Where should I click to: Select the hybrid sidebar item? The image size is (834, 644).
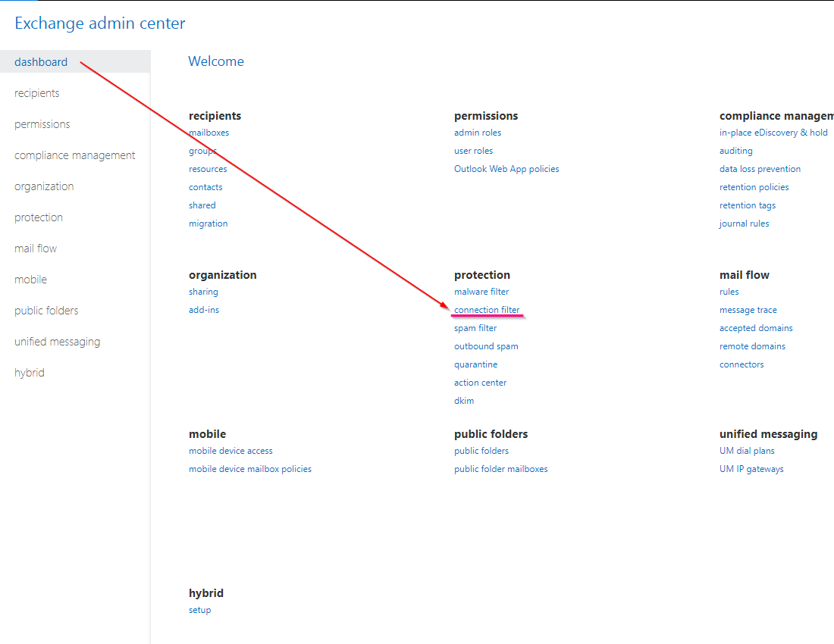click(x=29, y=372)
